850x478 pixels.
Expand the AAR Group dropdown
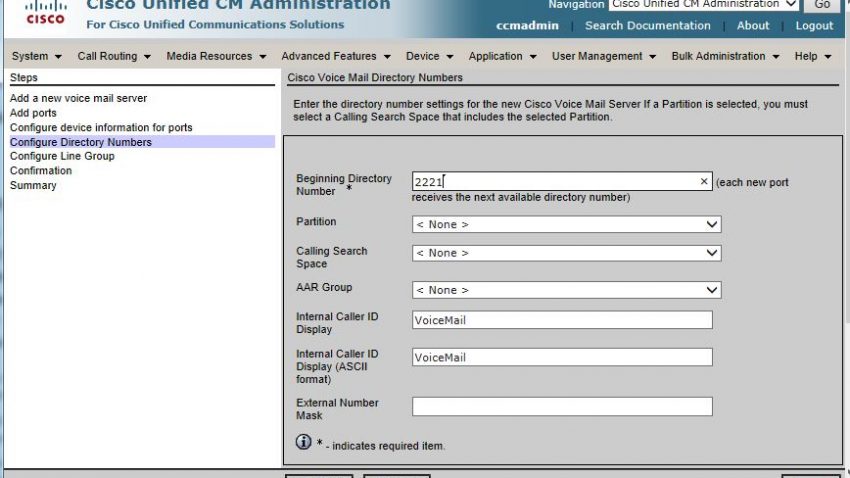click(x=566, y=290)
